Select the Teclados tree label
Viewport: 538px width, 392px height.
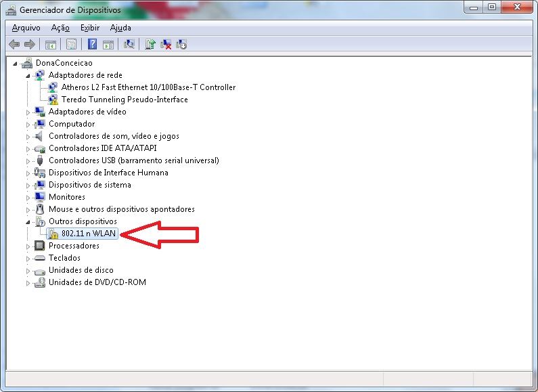point(64,258)
